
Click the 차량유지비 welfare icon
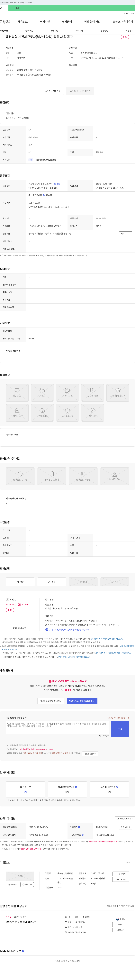(x=67, y=393)
